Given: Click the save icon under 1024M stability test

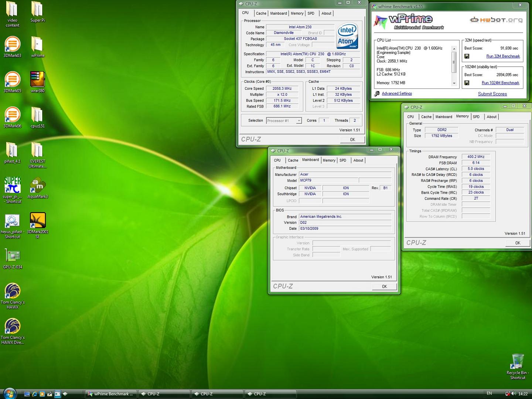Looking at the screenshot, I should pos(467,83).
